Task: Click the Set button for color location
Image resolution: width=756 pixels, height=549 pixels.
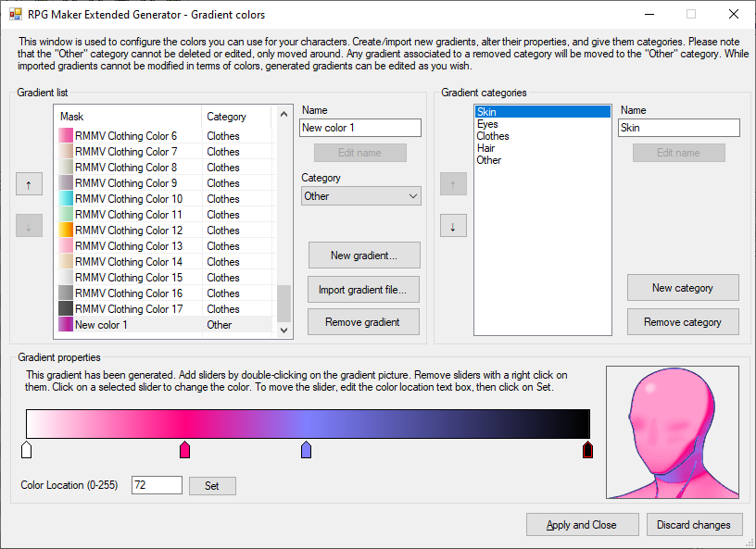Action: point(212,485)
